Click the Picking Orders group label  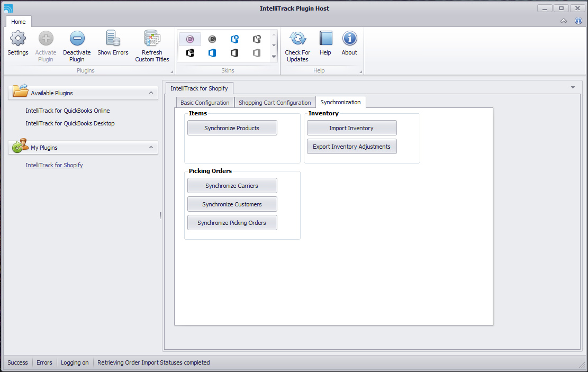210,171
